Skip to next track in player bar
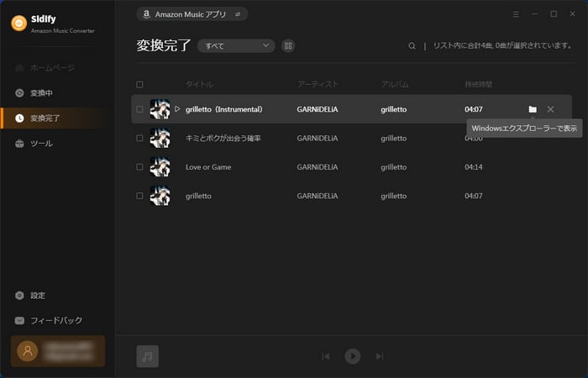Viewport: 588px width, 378px height. click(380, 356)
